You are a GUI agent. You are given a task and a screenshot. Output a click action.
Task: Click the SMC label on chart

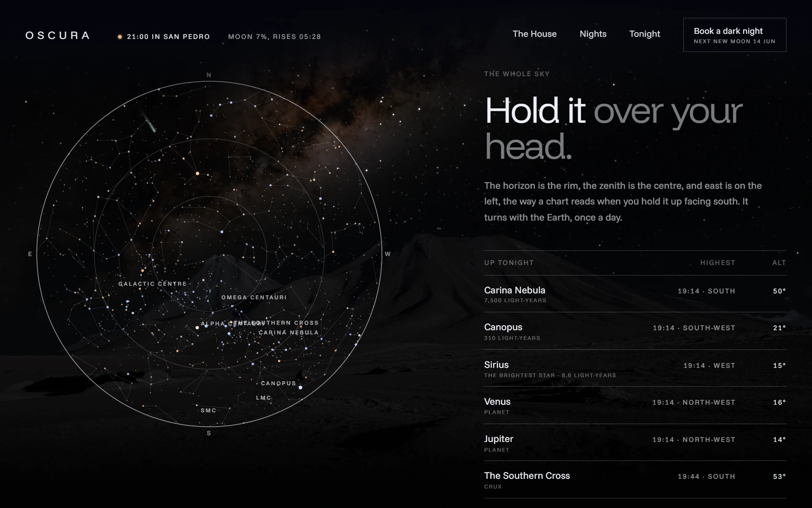(x=208, y=410)
